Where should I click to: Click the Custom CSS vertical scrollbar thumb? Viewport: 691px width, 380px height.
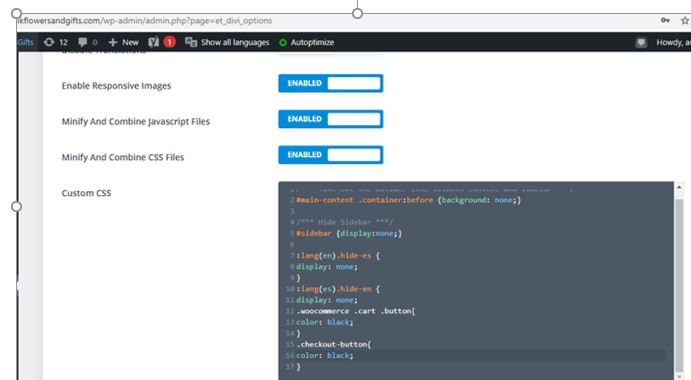(x=679, y=284)
